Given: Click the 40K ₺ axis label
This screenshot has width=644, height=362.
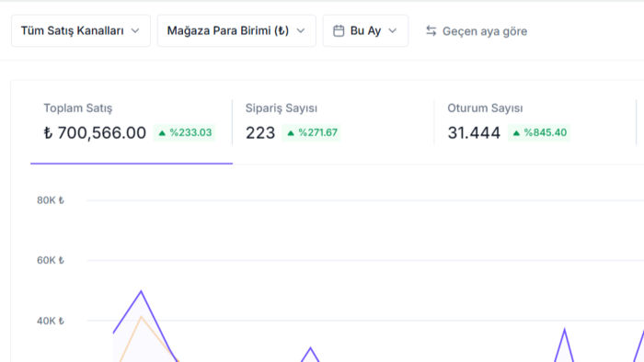Looking at the screenshot, I should click(x=51, y=321).
